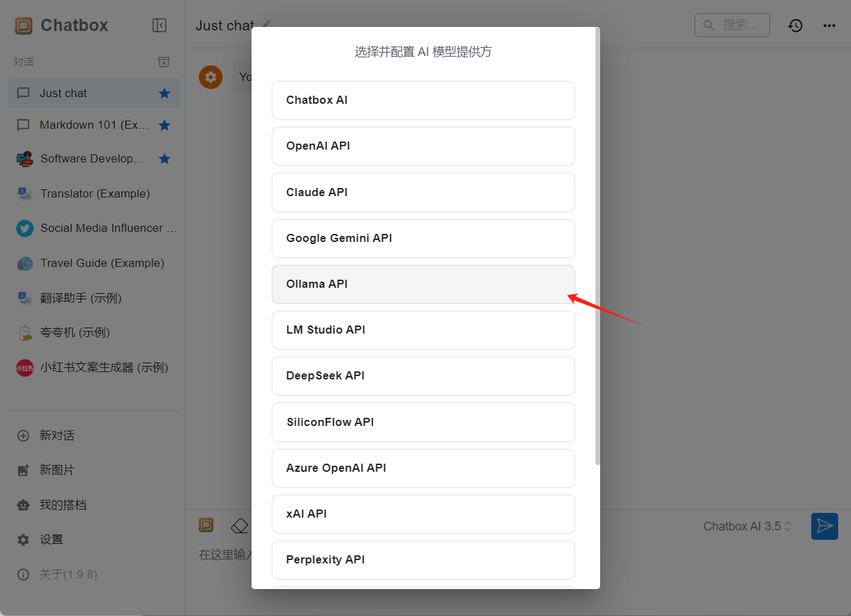Click the orange gear system message avatar

pos(210,77)
